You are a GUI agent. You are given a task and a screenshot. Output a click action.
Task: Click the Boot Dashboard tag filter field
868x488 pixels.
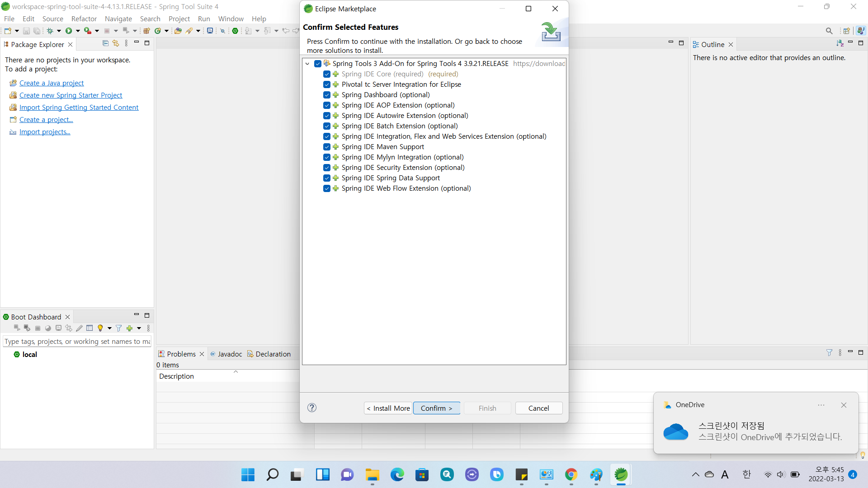[x=77, y=342]
